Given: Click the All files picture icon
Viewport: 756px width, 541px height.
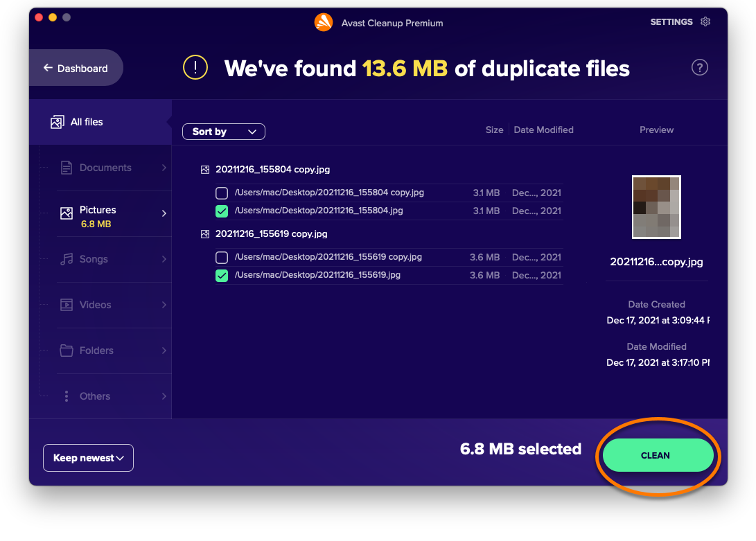Looking at the screenshot, I should pos(58,122).
